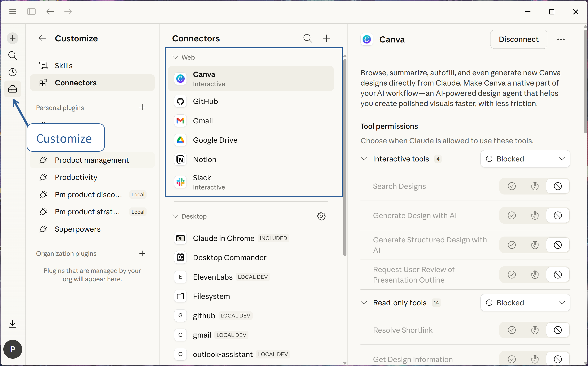Select the Notion connector
The height and width of the screenshot is (366, 588).
(x=204, y=160)
